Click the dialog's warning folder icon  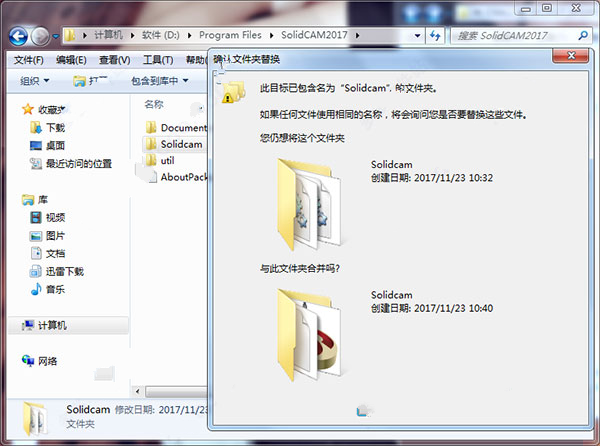tap(233, 92)
